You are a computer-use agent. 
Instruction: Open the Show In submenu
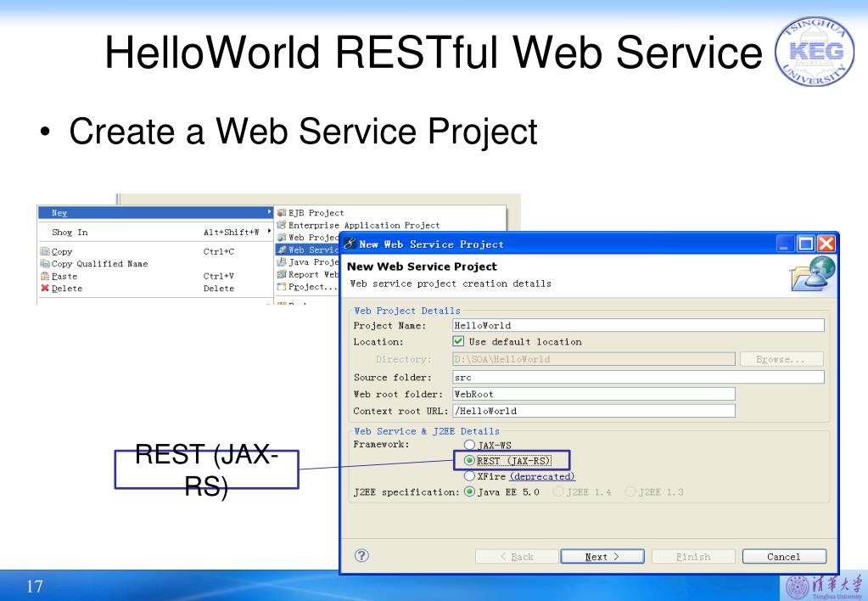156,232
